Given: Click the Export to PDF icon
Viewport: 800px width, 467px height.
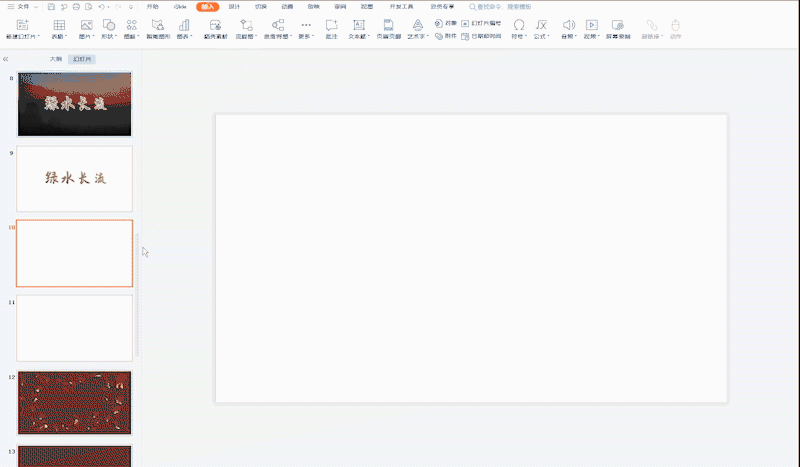Looking at the screenshot, I should [x=64, y=7].
